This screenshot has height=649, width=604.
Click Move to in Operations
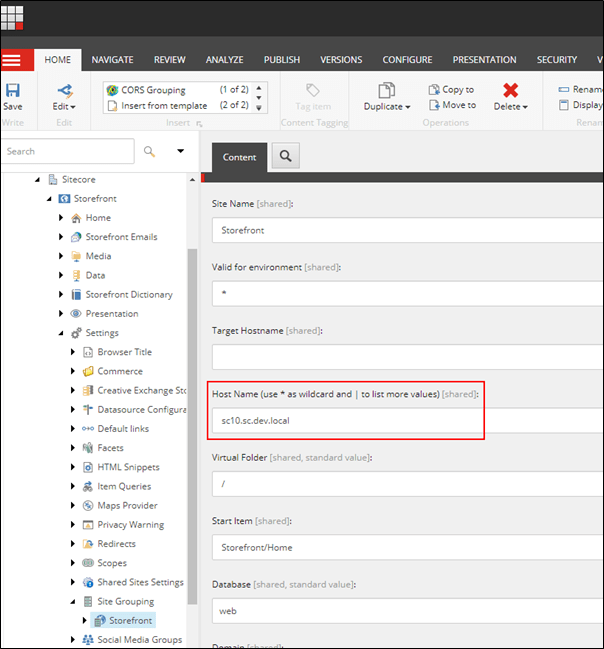pyautogui.click(x=452, y=105)
